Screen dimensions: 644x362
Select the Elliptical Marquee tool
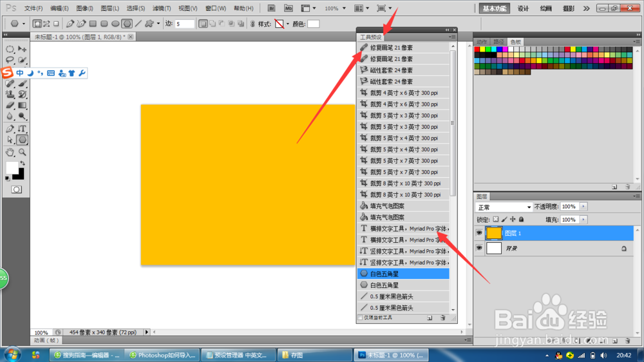pos(10,50)
